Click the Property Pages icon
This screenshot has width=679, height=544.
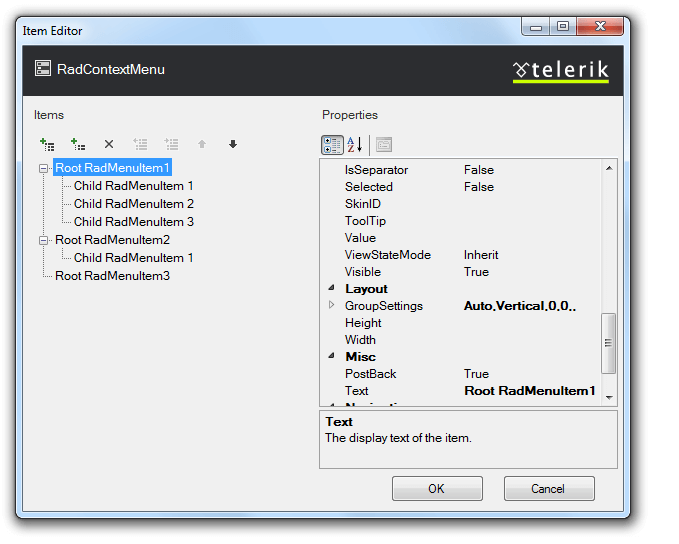point(384,145)
